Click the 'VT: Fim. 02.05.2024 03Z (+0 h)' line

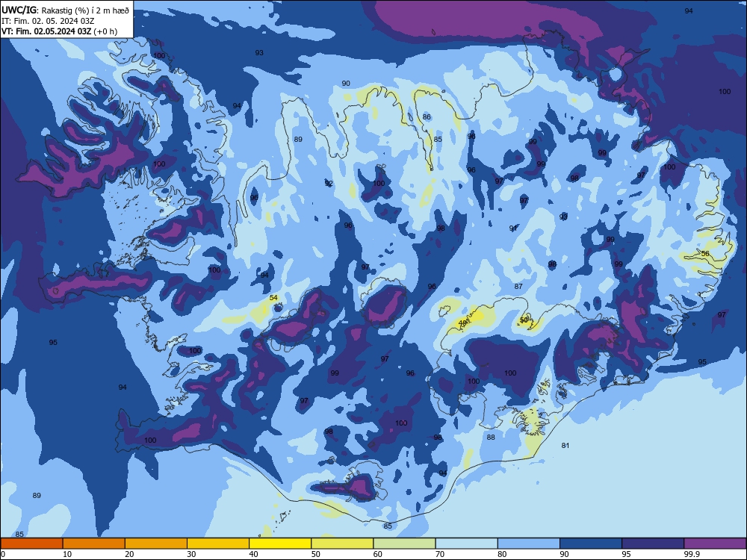tap(59, 31)
